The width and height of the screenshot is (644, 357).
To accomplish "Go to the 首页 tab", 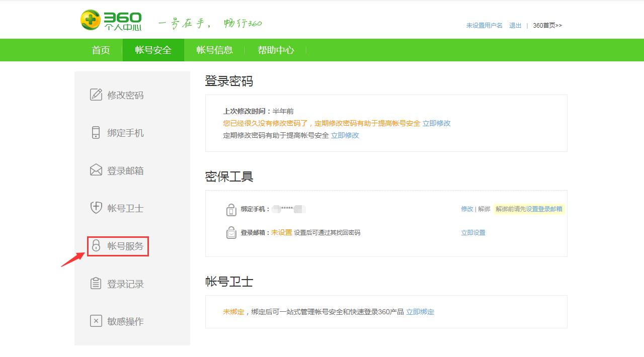I will 100,50.
